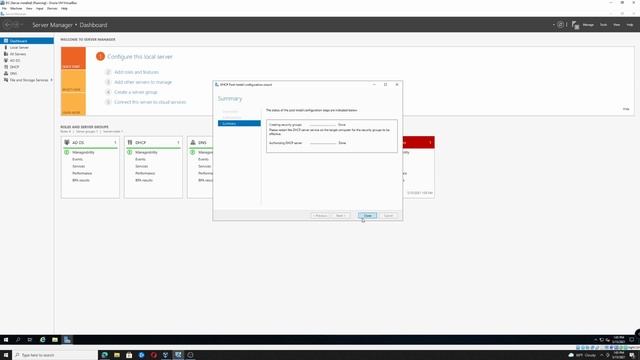
Task: Open Performance in the DHCP tile
Action: 145,173
